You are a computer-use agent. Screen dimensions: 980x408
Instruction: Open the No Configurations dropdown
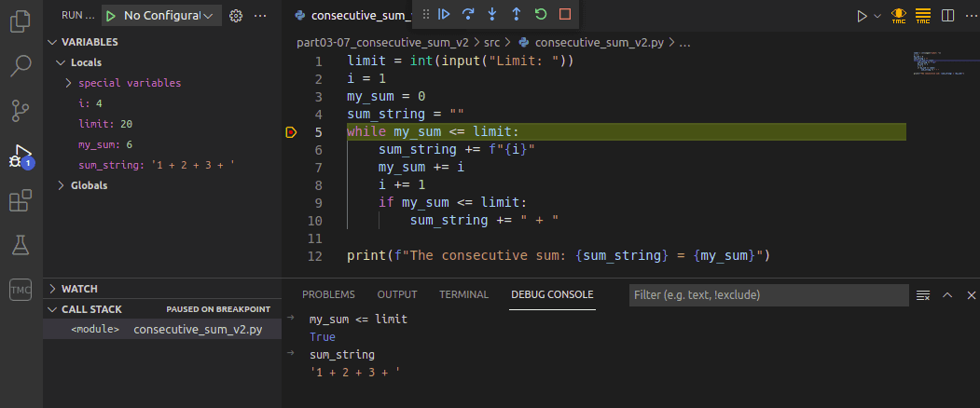tap(168, 16)
